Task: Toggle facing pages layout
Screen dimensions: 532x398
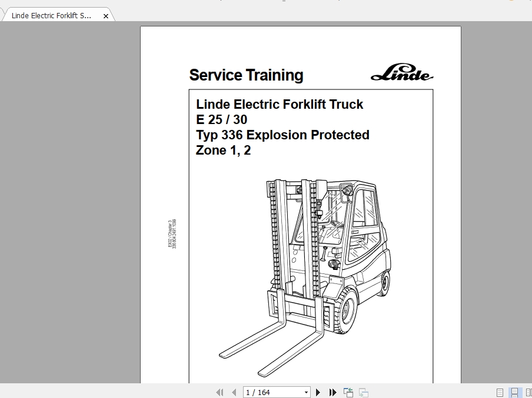Action: [x=528, y=392]
